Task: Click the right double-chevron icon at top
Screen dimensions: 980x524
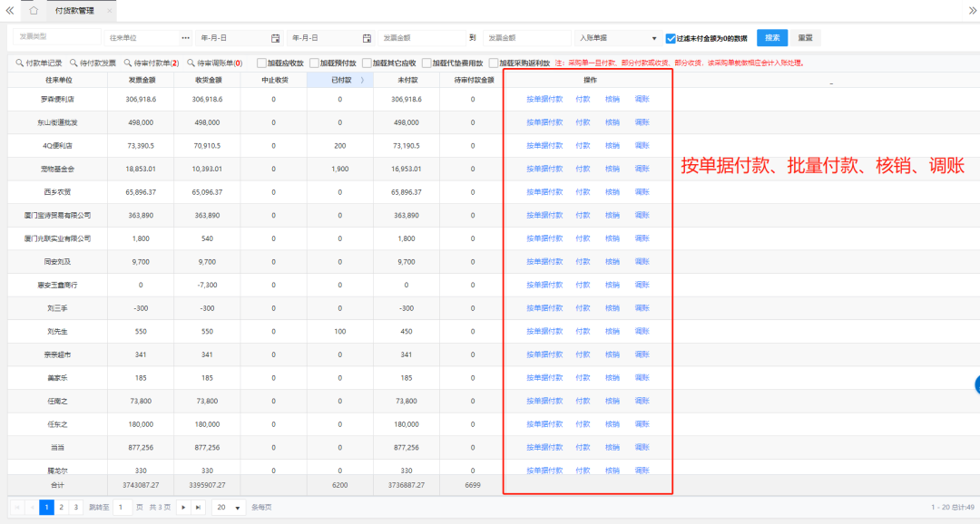Action: click(x=972, y=11)
